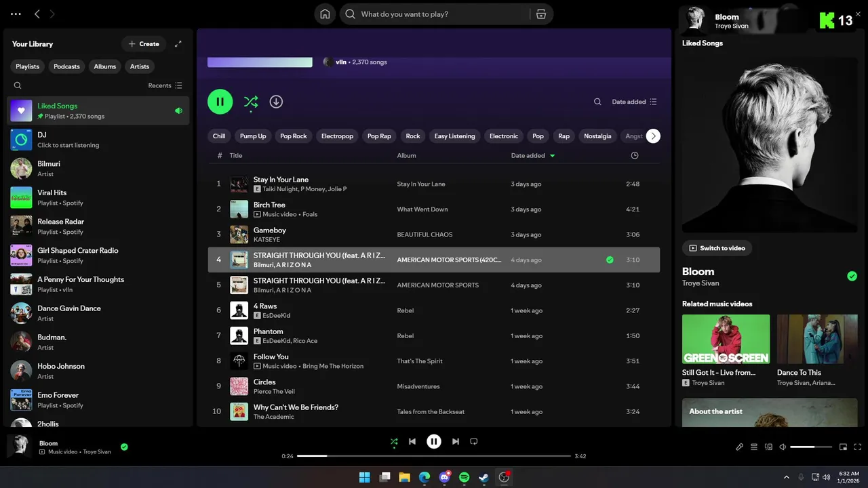Toggle shuffle for Liked Songs playlist header

tap(251, 102)
